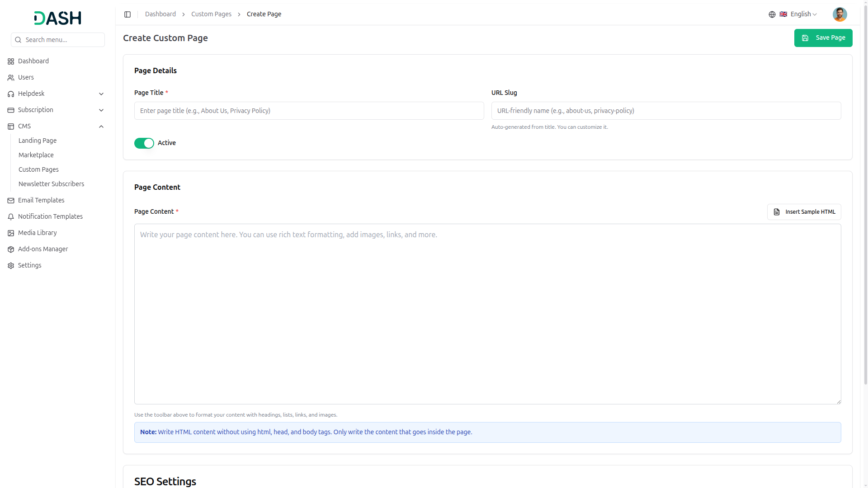Open Media Library menu label

pos(38,233)
